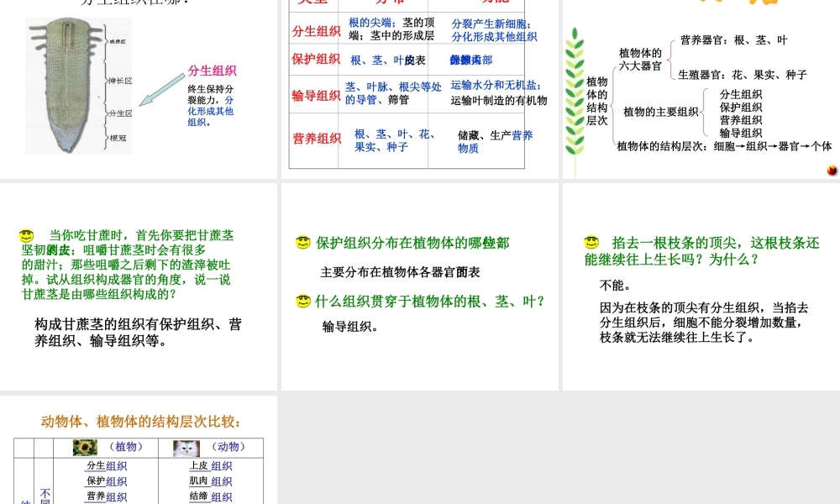The image size is (840, 504).
Task: Click the line 细胞→组织→器官→个体
Action: pos(773,146)
